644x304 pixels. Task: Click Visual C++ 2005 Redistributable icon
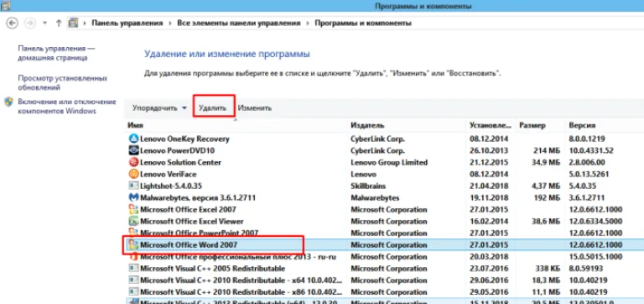click(133, 269)
